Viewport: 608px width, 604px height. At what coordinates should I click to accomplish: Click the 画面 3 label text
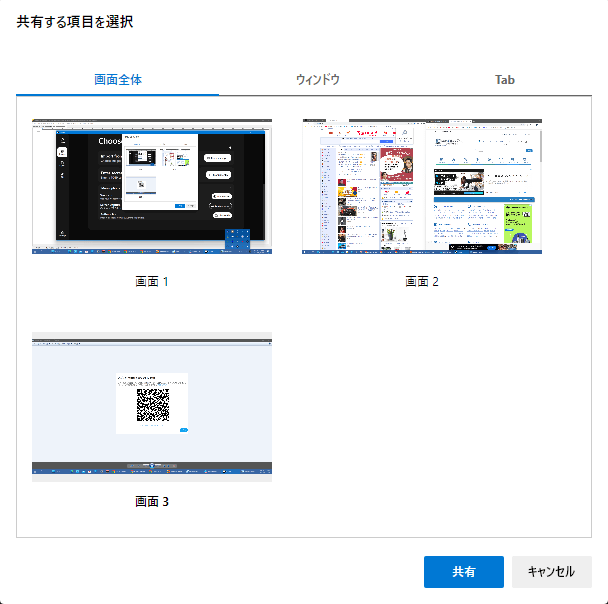coord(152,501)
